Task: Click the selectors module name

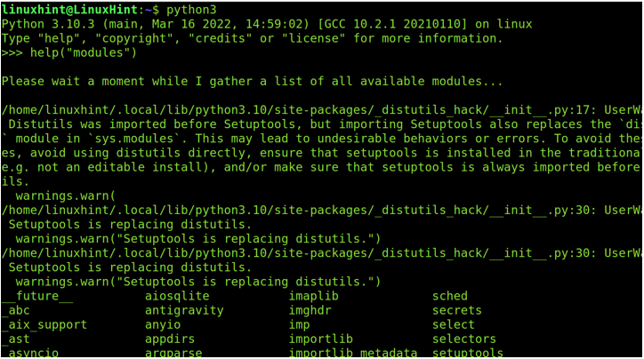Action: click(x=464, y=339)
